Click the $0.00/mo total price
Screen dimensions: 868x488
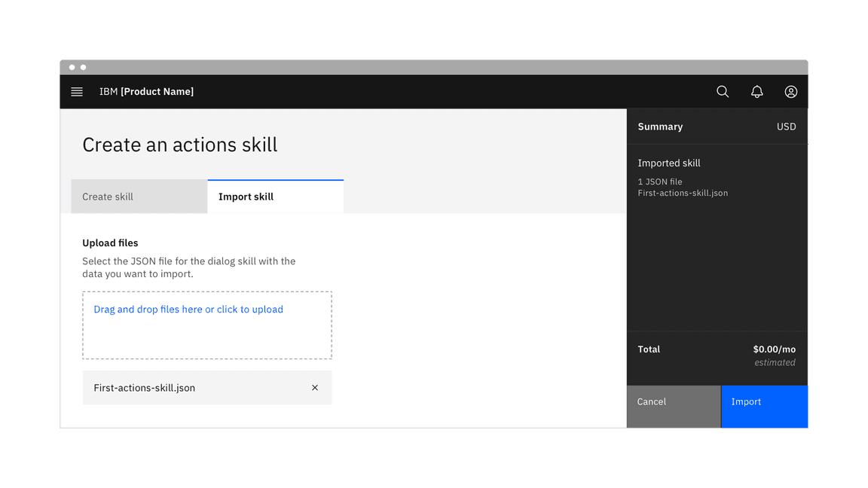pyautogui.click(x=774, y=349)
